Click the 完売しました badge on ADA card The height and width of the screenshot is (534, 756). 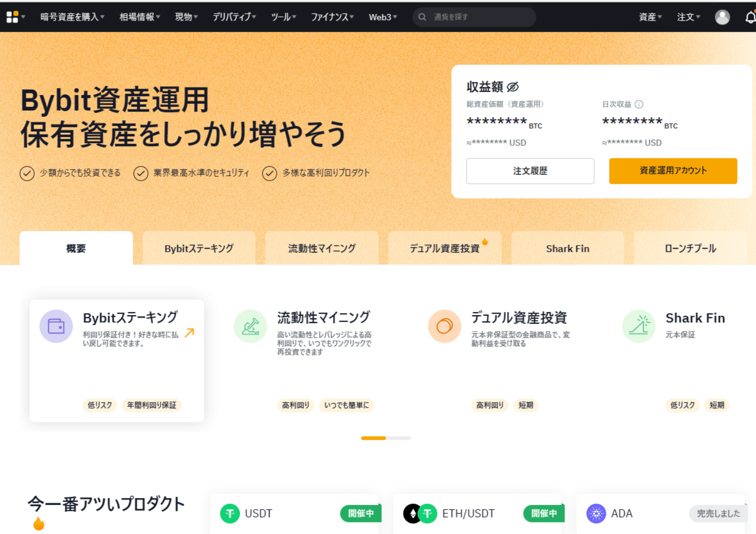[x=718, y=513]
